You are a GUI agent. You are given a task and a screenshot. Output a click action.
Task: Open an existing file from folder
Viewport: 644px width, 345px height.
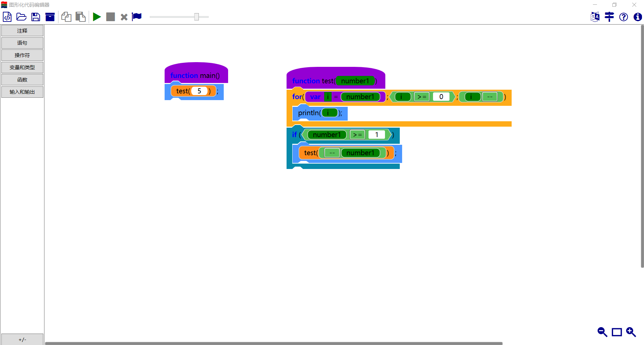(22, 17)
